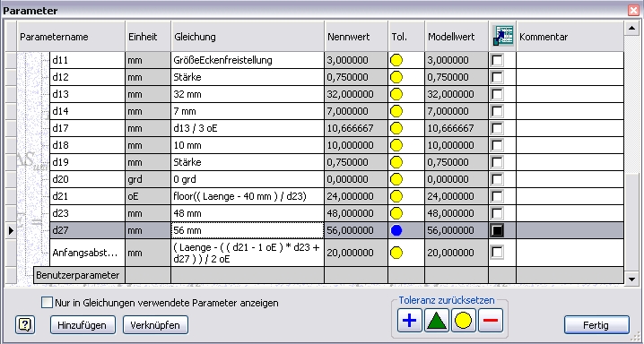Screen dimensions: 644x344
Task: Toggle export checkbox for d12
Action: [x=497, y=77]
